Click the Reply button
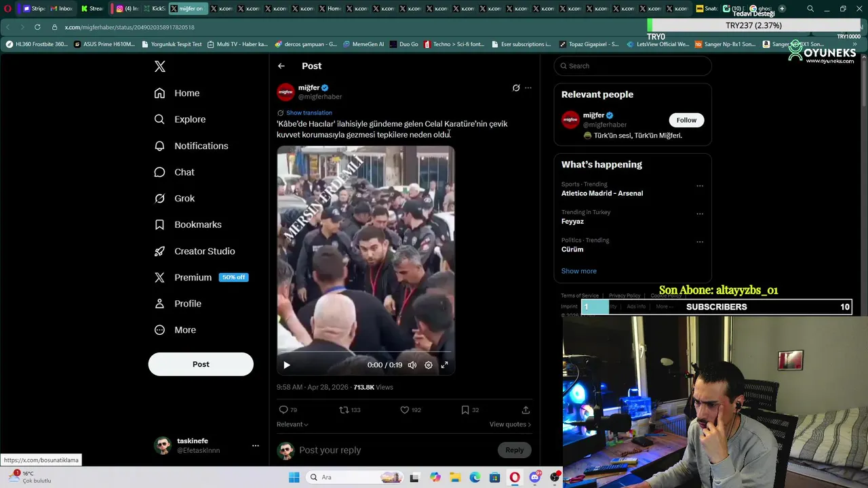Screen dimensions: 868x488 click(515, 450)
